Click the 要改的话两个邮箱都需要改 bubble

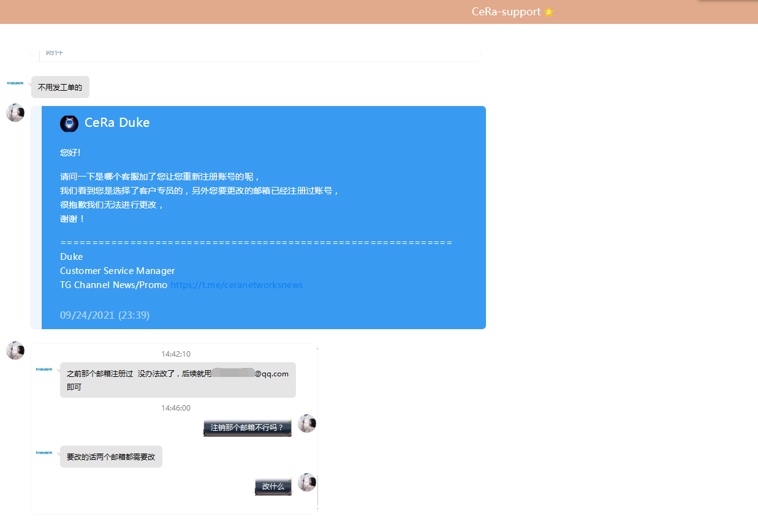click(111, 457)
